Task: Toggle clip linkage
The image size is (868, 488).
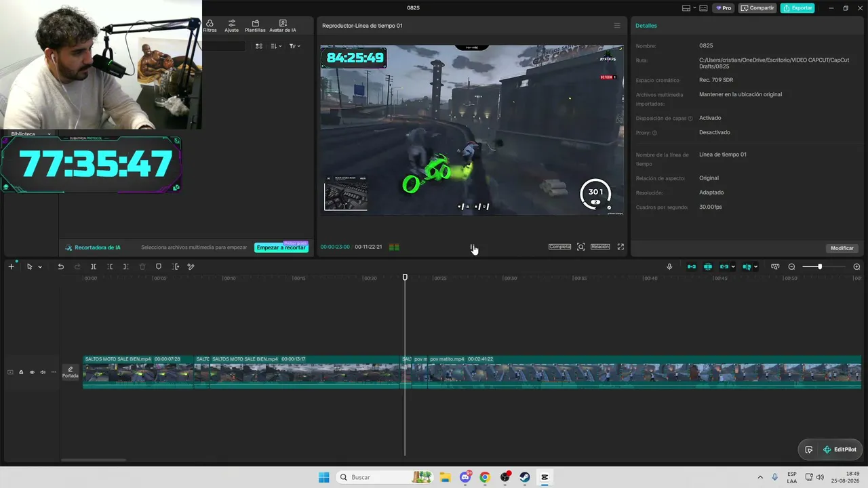Action: click(x=724, y=266)
